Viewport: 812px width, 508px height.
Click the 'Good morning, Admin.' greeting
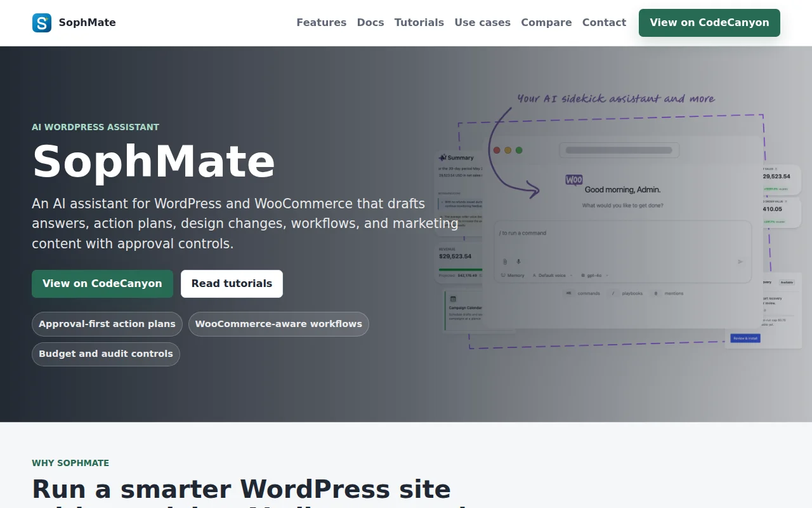click(622, 190)
